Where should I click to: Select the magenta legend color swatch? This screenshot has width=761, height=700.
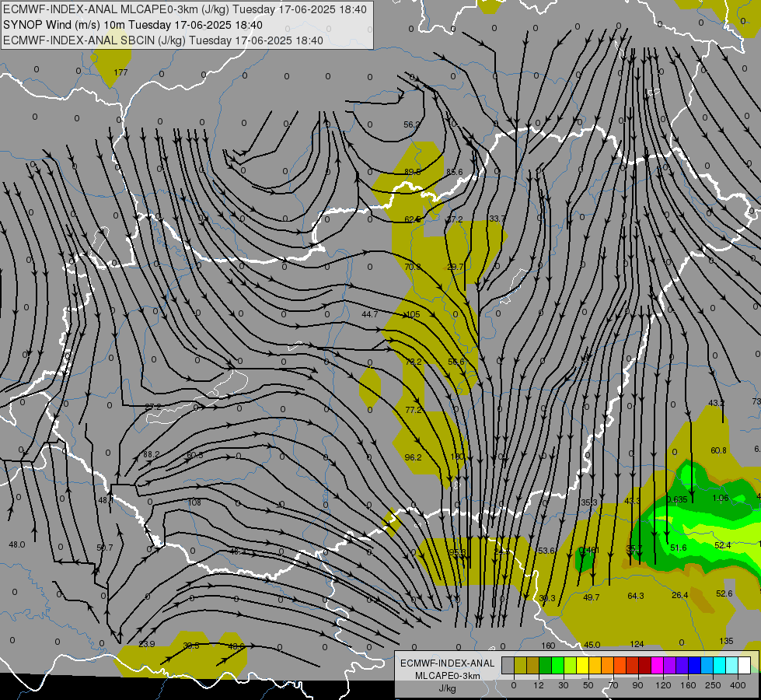[x=657, y=665]
